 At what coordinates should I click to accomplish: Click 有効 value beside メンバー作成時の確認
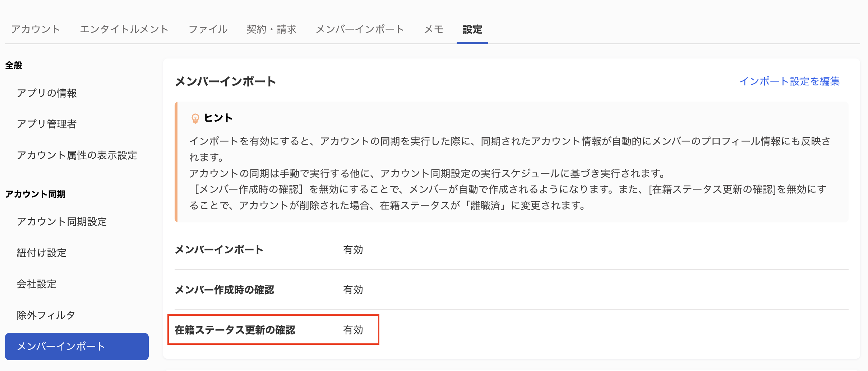click(353, 290)
